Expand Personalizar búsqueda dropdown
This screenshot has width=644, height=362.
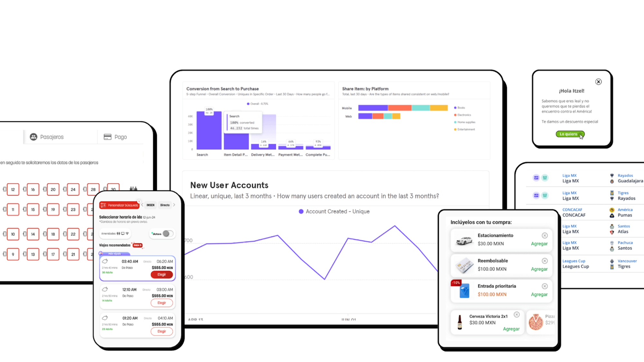119,205
